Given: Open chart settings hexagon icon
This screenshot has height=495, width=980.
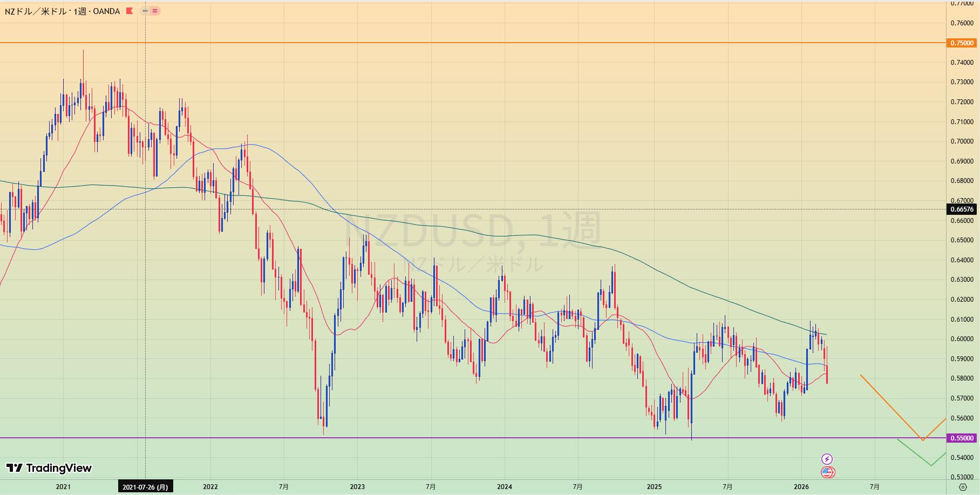Looking at the screenshot, I should [963, 487].
